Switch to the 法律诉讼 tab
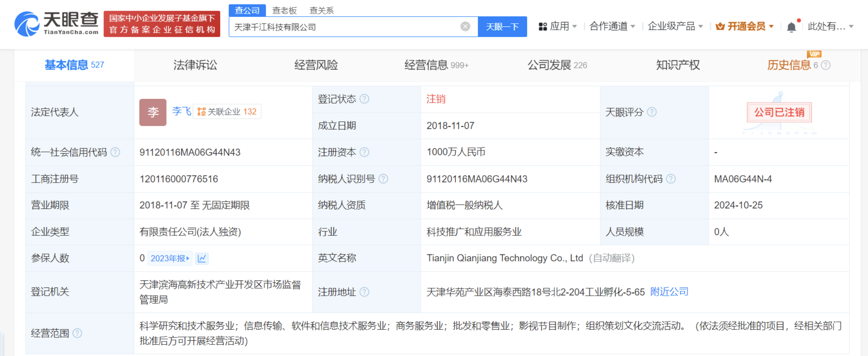868x356 pixels. pos(195,65)
